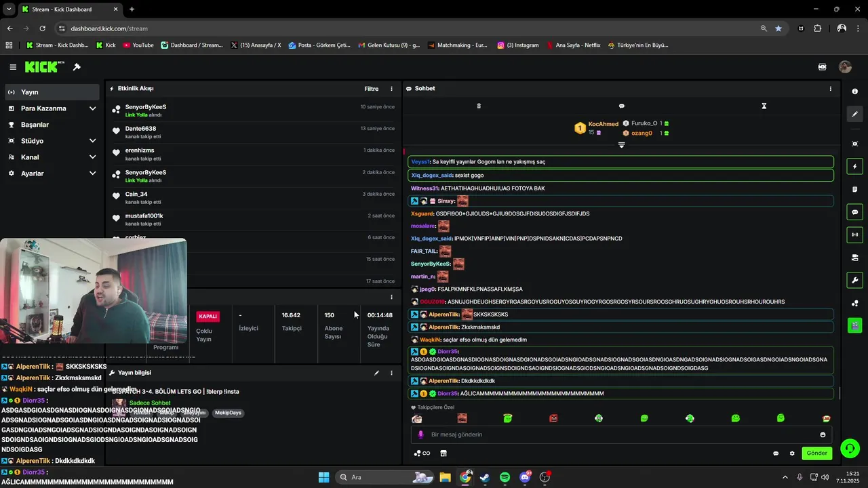
Task: Open the shop icon below chat input
Action: pyautogui.click(x=443, y=453)
